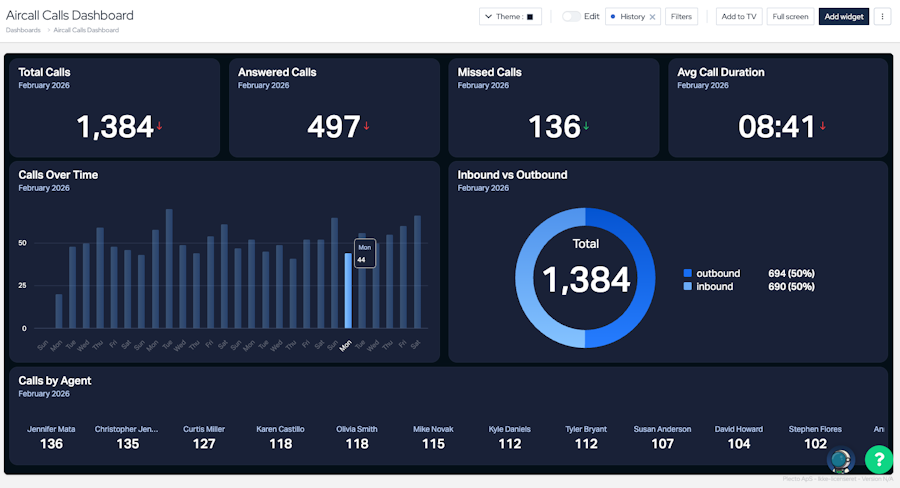Toggle the inbound legend entry
This screenshot has height=488, width=900.
(x=708, y=286)
